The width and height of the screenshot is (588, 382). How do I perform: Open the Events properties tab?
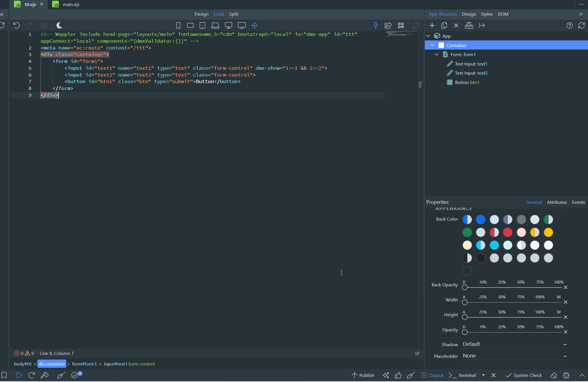[x=578, y=202]
